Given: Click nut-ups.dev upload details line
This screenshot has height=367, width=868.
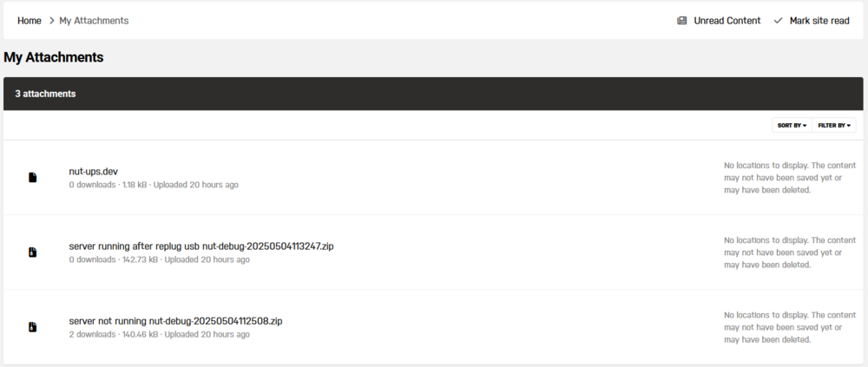Looking at the screenshot, I should [x=154, y=185].
